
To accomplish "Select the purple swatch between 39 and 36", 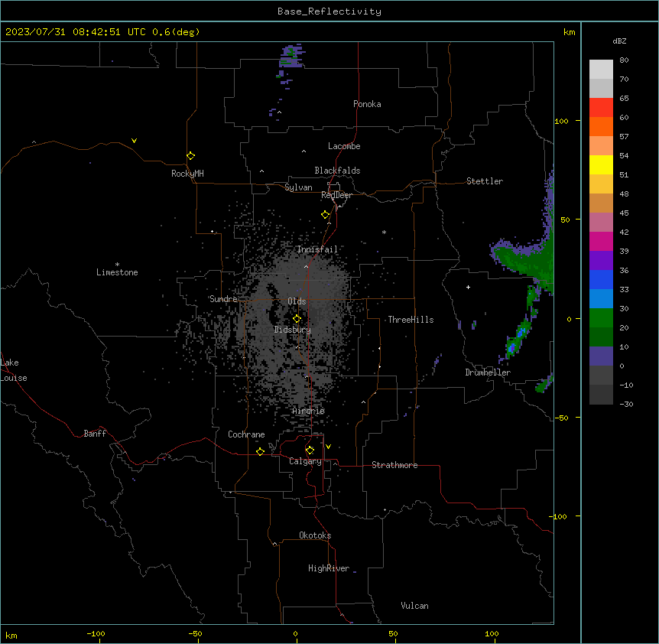I will 601,260.
